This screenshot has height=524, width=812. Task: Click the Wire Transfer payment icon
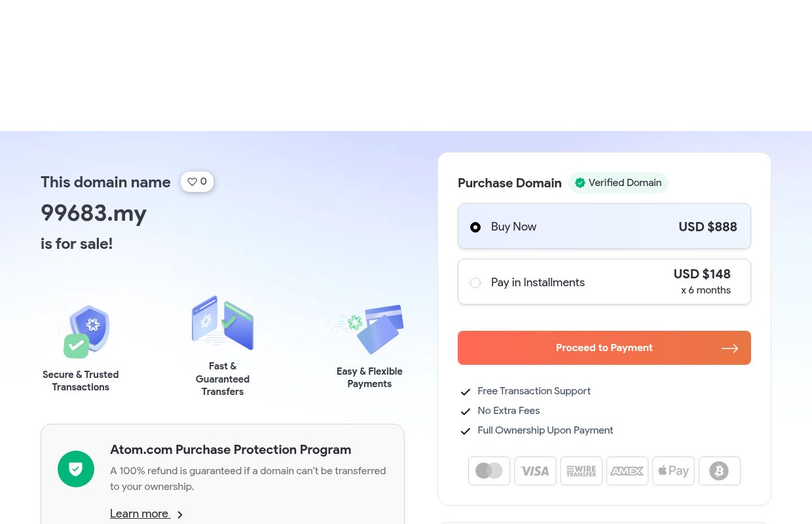581,471
